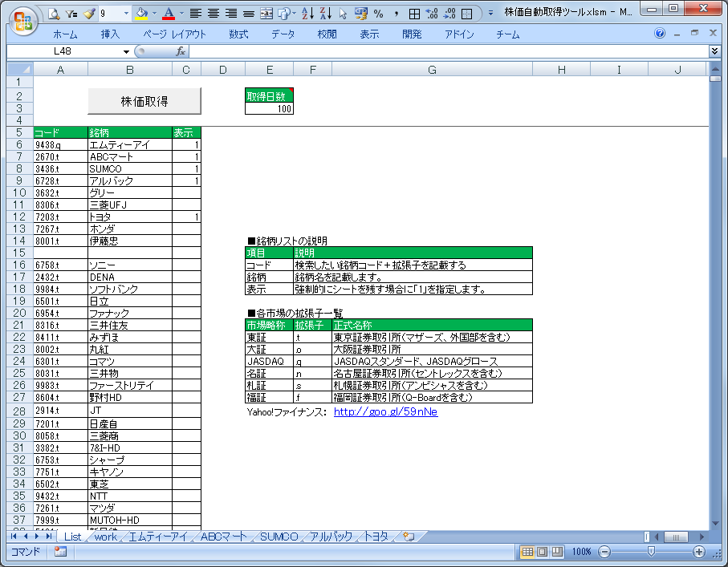728x567 pixels.
Task: Open the ホーム ribbon tab
Action: point(65,34)
